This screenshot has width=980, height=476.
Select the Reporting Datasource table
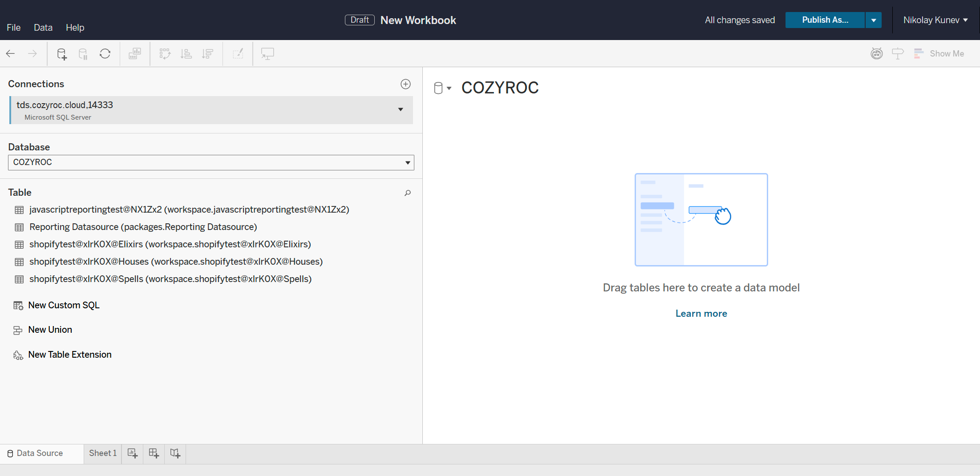(x=143, y=227)
